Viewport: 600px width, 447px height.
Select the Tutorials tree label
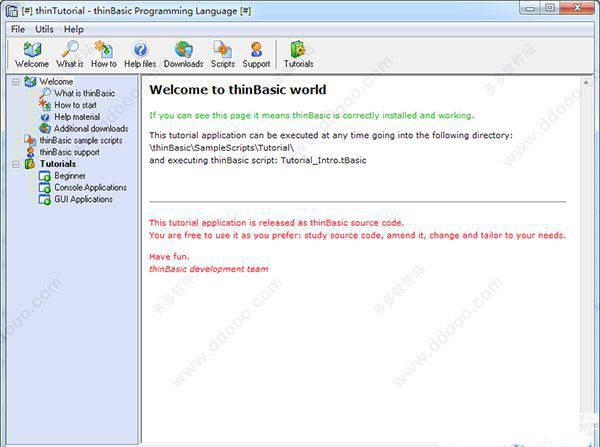(x=58, y=164)
